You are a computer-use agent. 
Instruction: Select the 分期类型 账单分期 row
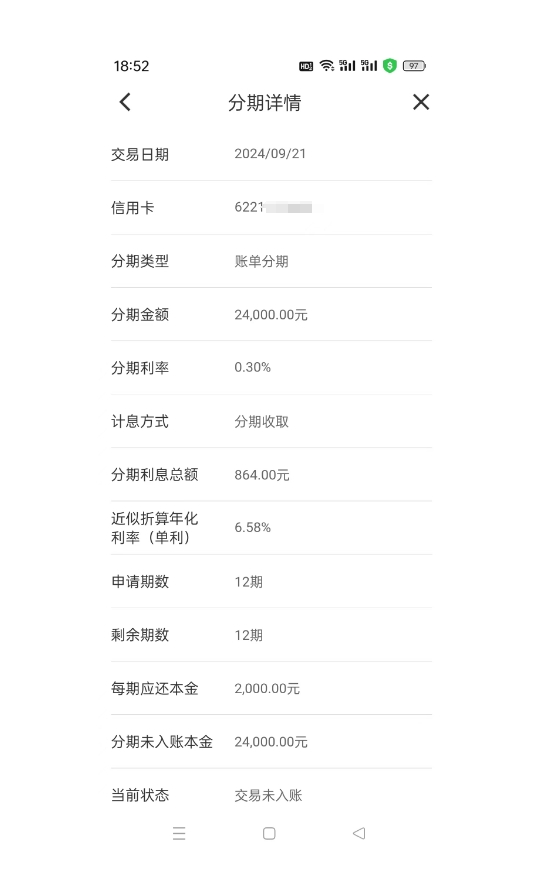(271, 261)
